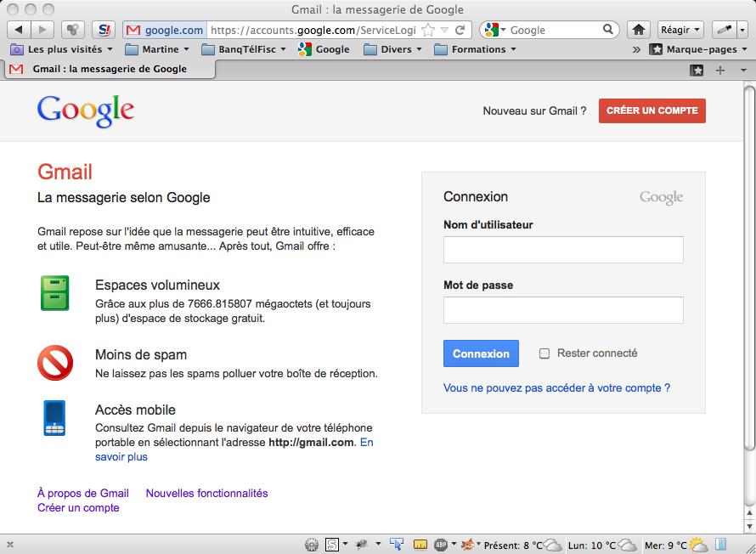Click the scrollbar up arrow

750,513
